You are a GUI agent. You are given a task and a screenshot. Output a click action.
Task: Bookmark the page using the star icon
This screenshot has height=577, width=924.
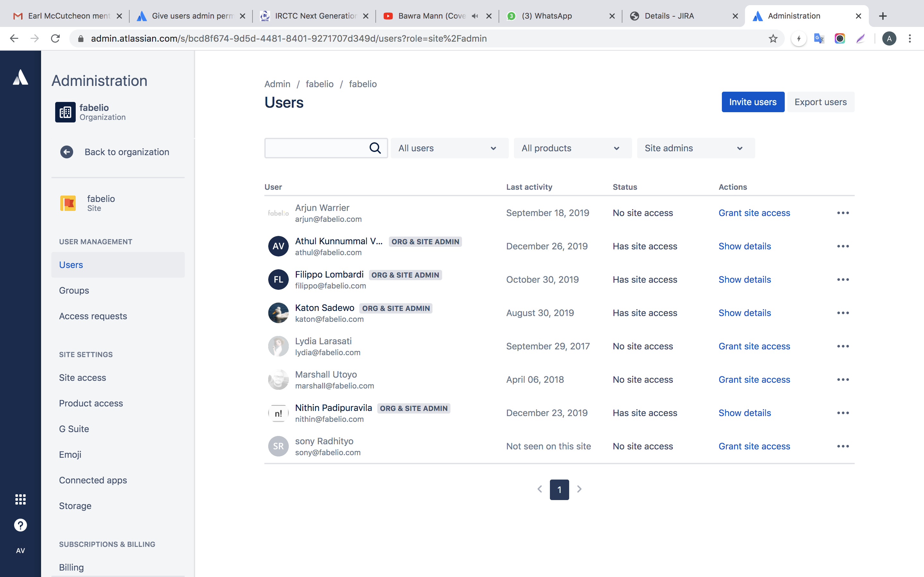773,38
